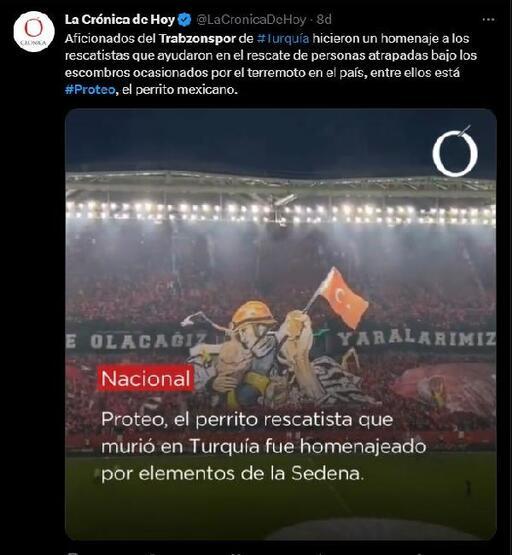This screenshot has width=512, height=555.
Task: Click the La Crónica de Hoy profile avatar
Action: coord(34,32)
